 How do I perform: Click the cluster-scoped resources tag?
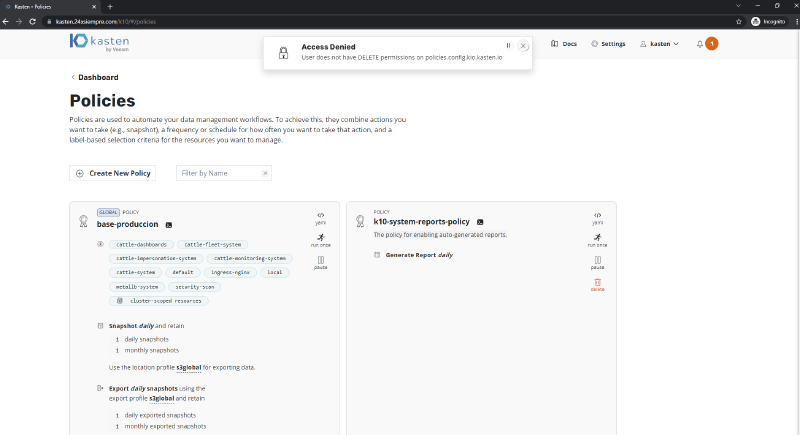coord(159,301)
